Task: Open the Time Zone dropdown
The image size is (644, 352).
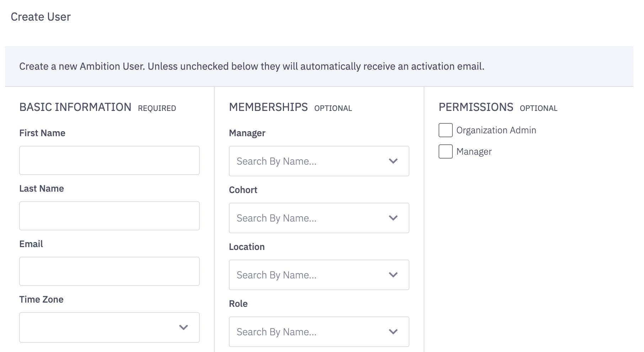Action: [100, 327]
